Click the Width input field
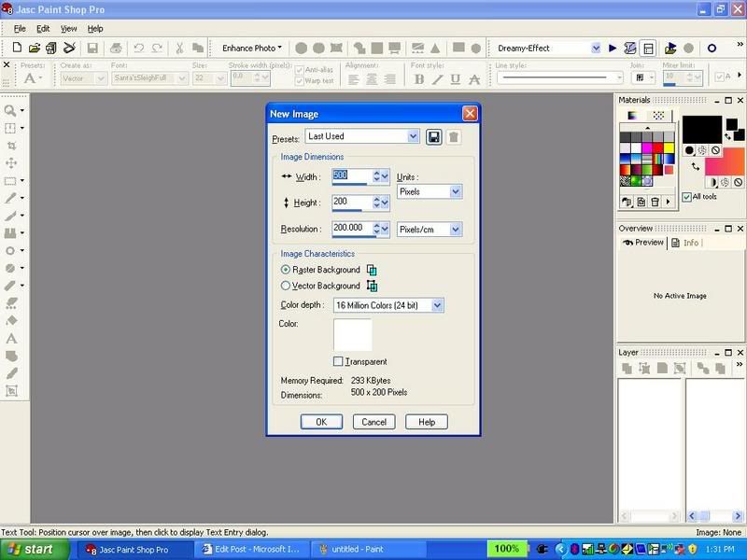The width and height of the screenshot is (747, 560). (x=352, y=175)
